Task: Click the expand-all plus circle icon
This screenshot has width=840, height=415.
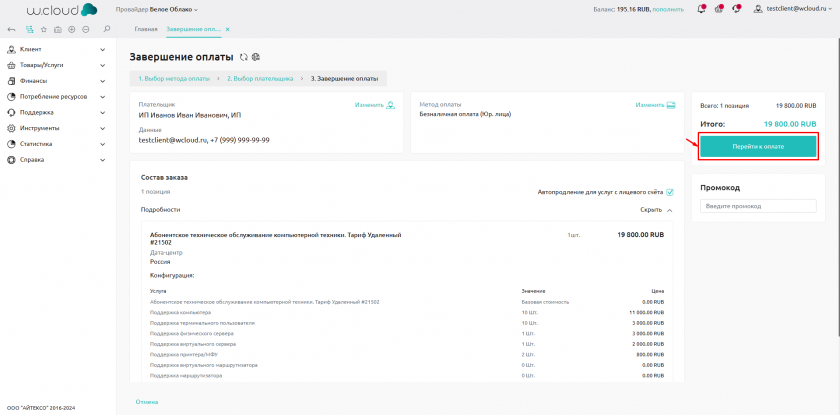Action: click(x=71, y=29)
